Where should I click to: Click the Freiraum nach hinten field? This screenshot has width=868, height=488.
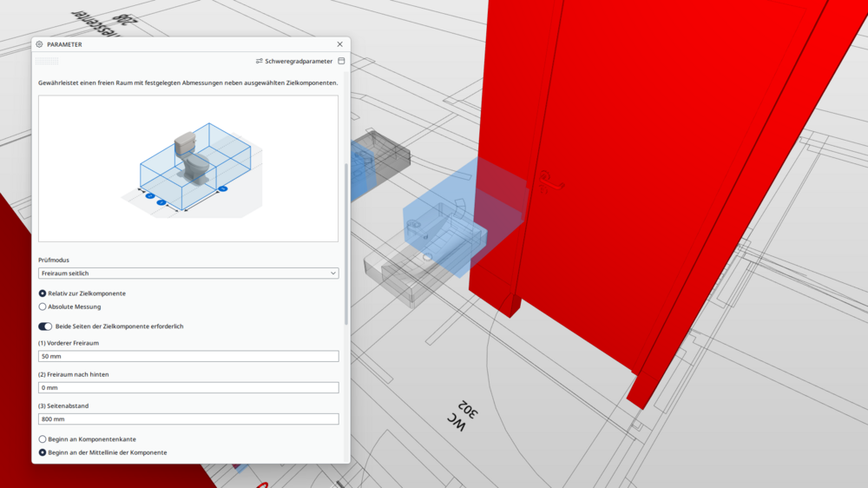(188, 388)
